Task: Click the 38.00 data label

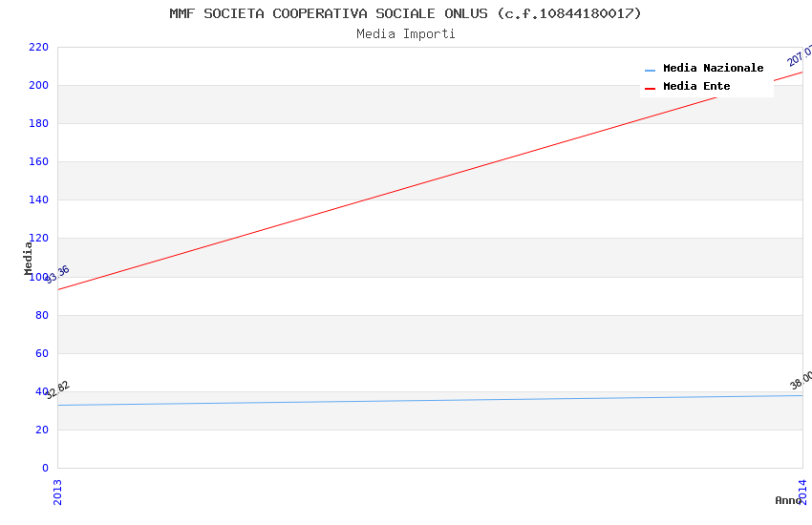Action: pyautogui.click(x=801, y=380)
